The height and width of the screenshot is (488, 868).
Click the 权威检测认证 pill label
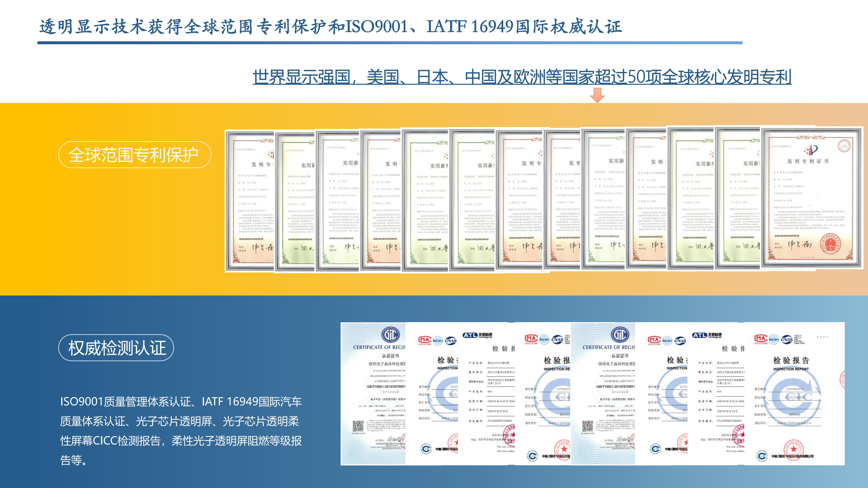(x=116, y=348)
